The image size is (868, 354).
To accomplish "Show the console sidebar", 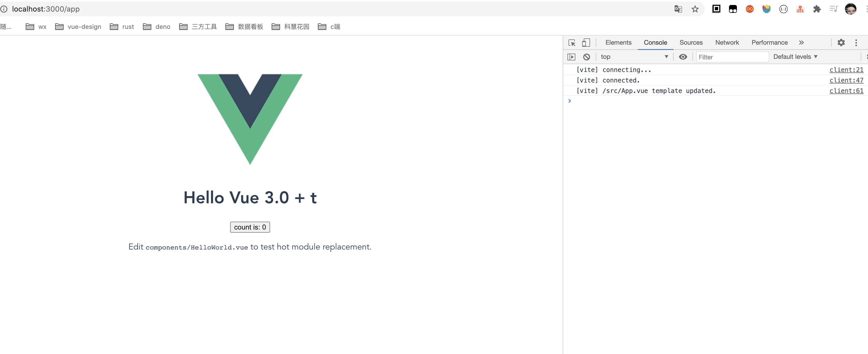I will [x=571, y=56].
